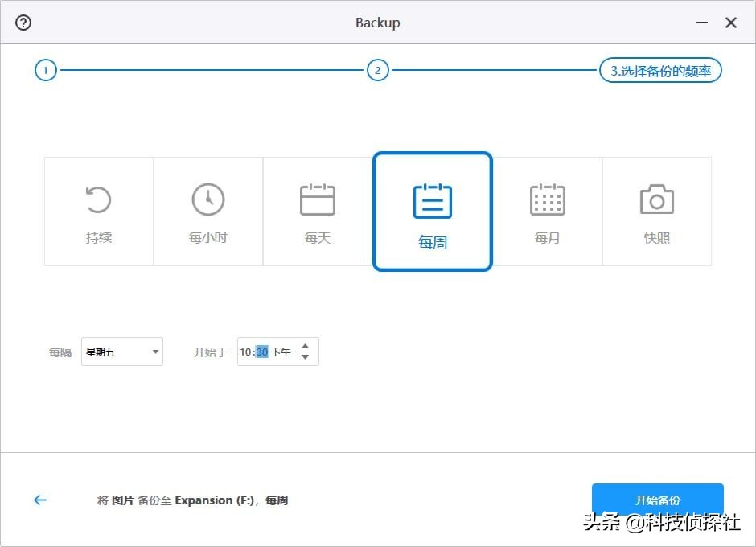
Task: Jump to step 2 circle
Action: pos(377,71)
